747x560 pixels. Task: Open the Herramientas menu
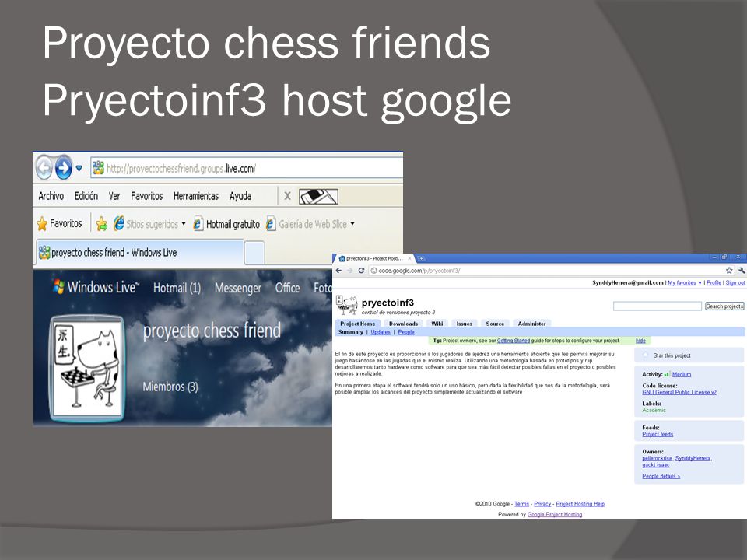click(196, 196)
